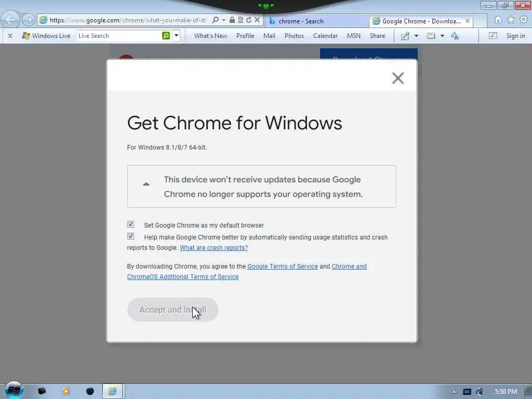Screen dimensions: 532x399
Task: Expand the dropdown next to picture icon
Action: pyautogui.click(x=416, y=36)
